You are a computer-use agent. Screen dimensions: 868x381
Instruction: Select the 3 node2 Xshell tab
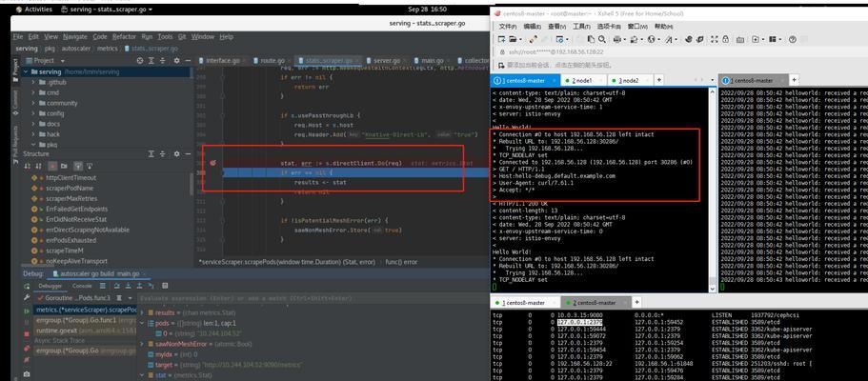(628, 80)
